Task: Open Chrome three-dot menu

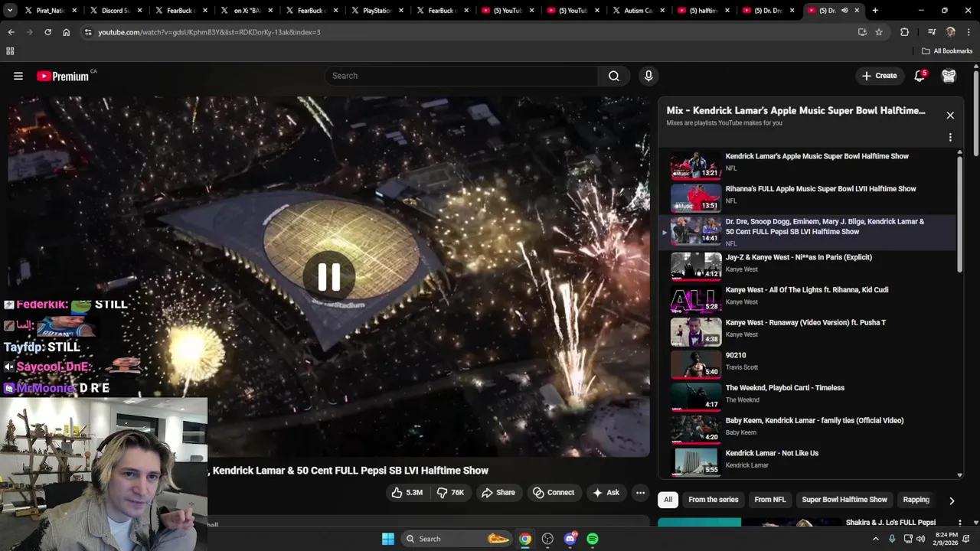Action: pyautogui.click(x=969, y=32)
